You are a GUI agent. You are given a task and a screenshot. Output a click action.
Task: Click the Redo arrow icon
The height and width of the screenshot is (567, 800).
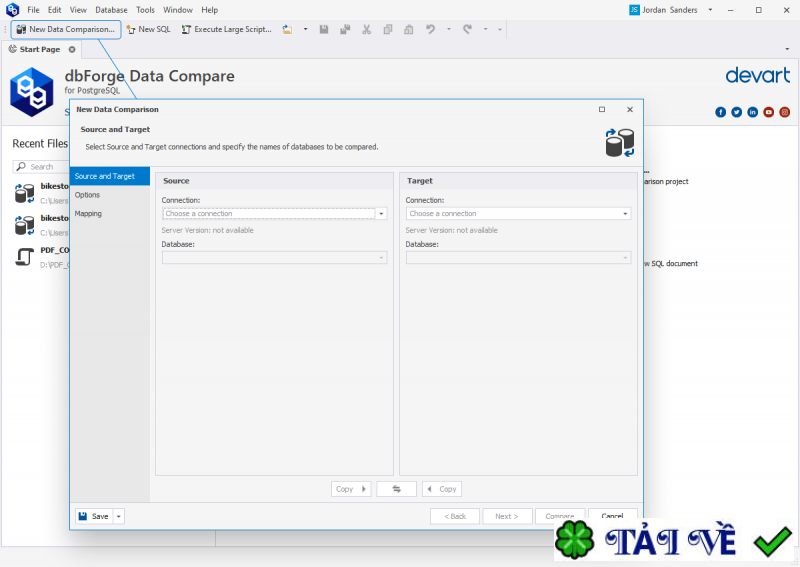click(x=467, y=30)
